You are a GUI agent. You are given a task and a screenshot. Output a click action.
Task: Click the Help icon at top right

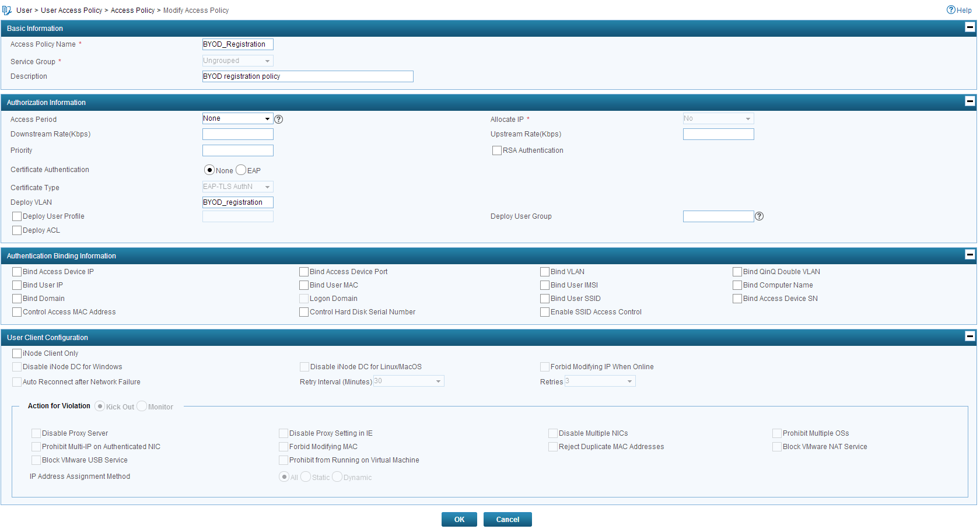(x=950, y=10)
